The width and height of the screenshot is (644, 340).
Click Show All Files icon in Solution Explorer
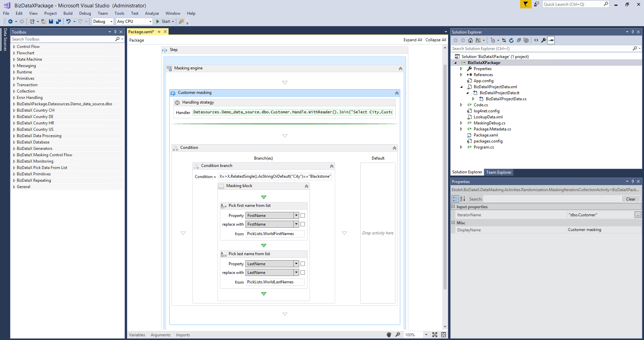pos(526,40)
